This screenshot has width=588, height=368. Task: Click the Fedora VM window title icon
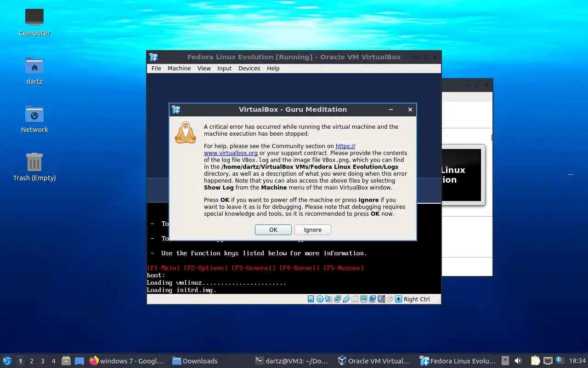[153, 57]
